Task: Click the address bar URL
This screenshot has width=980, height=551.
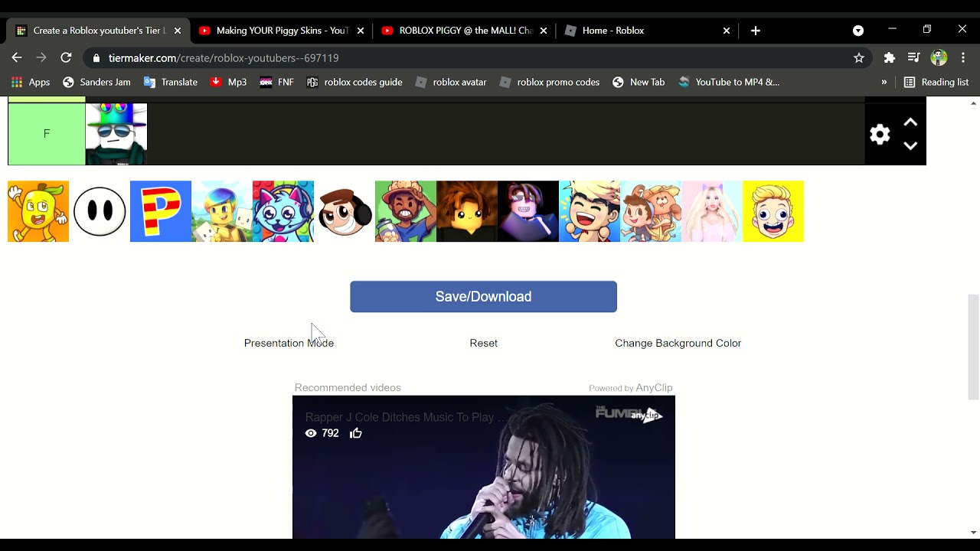Action: point(224,58)
